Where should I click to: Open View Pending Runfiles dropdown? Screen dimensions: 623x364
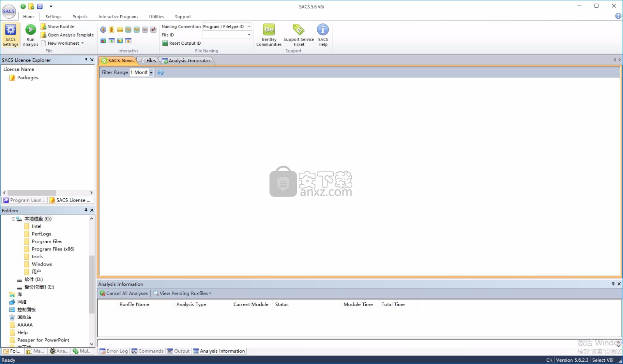click(x=183, y=294)
